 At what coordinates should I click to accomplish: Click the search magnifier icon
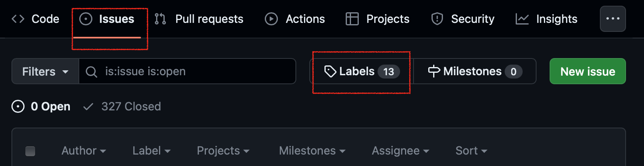(x=92, y=72)
